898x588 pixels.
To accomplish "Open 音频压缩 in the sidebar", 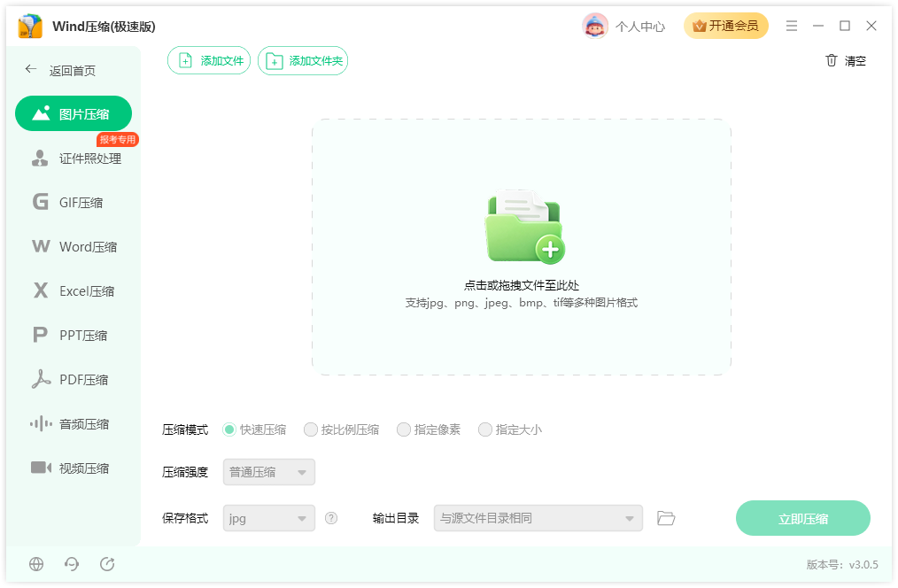I will [x=74, y=423].
